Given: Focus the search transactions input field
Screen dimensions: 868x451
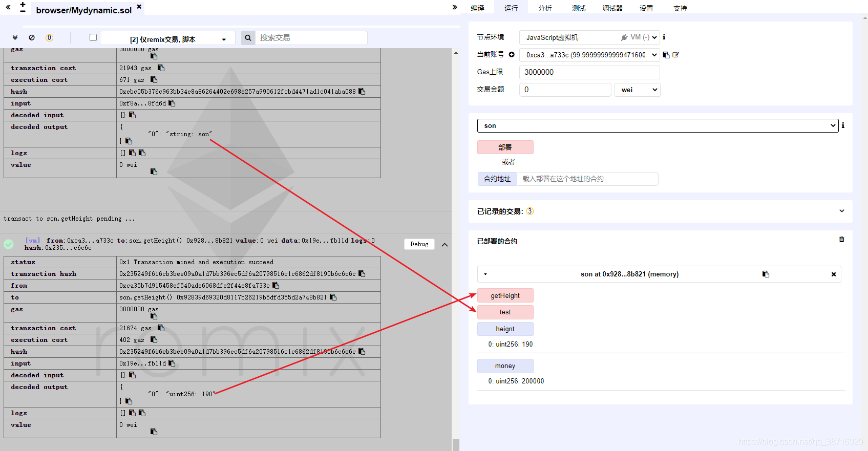Looking at the screenshot, I should pyautogui.click(x=311, y=37).
